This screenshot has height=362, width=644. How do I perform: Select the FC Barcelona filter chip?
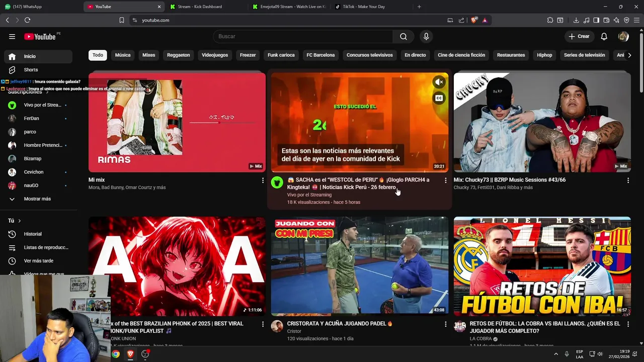(x=320, y=55)
